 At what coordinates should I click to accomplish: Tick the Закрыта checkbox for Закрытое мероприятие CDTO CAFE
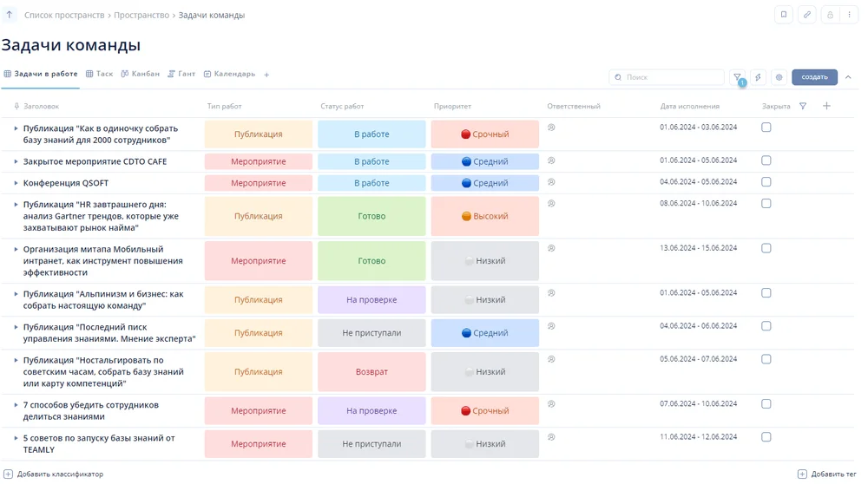tap(766, 160)
